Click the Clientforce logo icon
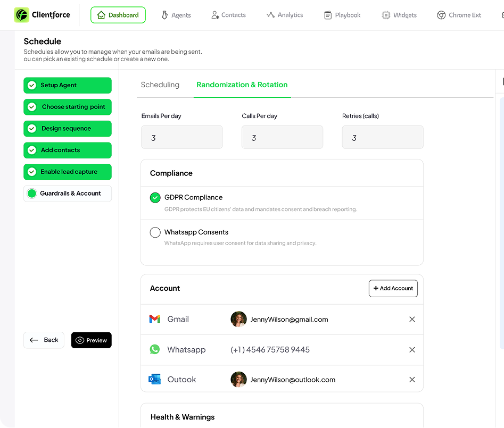The width and height of the screenshot is (504, 428). [x=22, y=15]
